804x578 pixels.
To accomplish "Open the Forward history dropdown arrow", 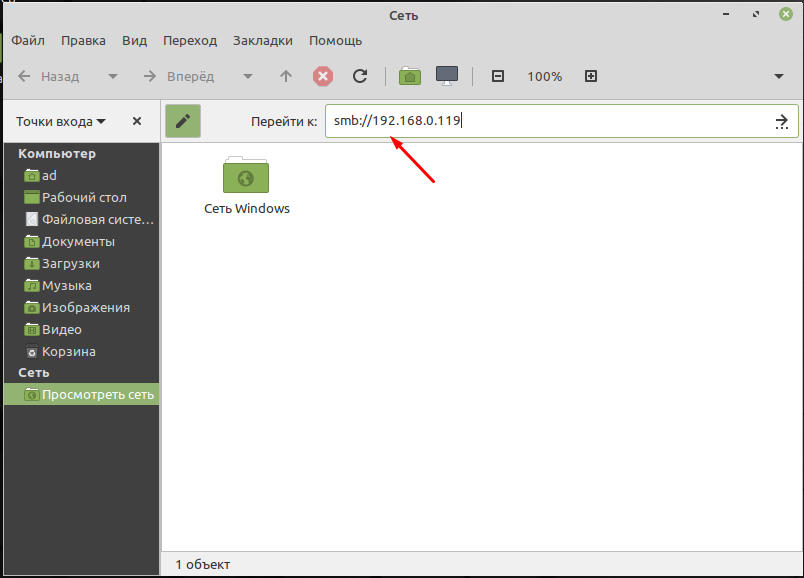I will [248, 77].
